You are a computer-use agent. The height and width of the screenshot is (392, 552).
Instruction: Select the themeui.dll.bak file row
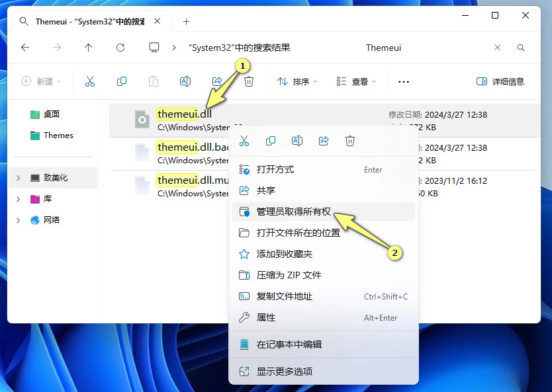point(322,153)
